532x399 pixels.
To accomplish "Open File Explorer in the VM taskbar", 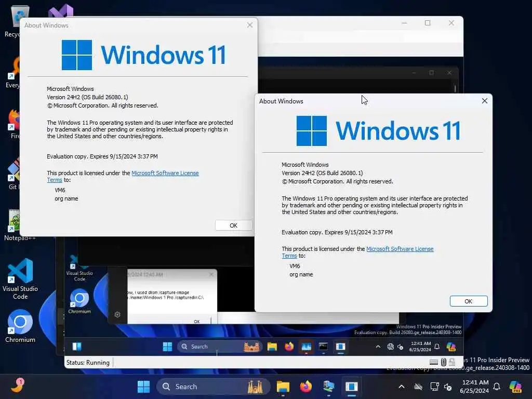I will [272, 347].
